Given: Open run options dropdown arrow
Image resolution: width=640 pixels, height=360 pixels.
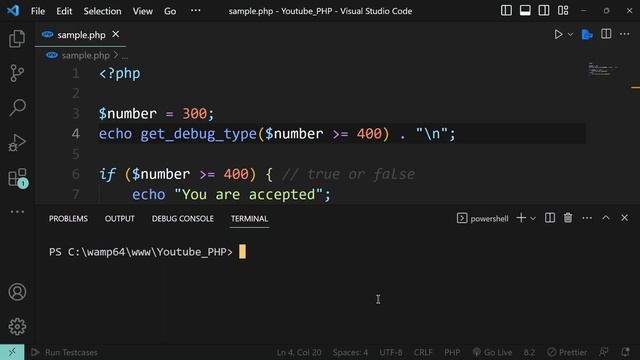Looking at the screenshot, I should pyautogui.click(x=571, y=35).
